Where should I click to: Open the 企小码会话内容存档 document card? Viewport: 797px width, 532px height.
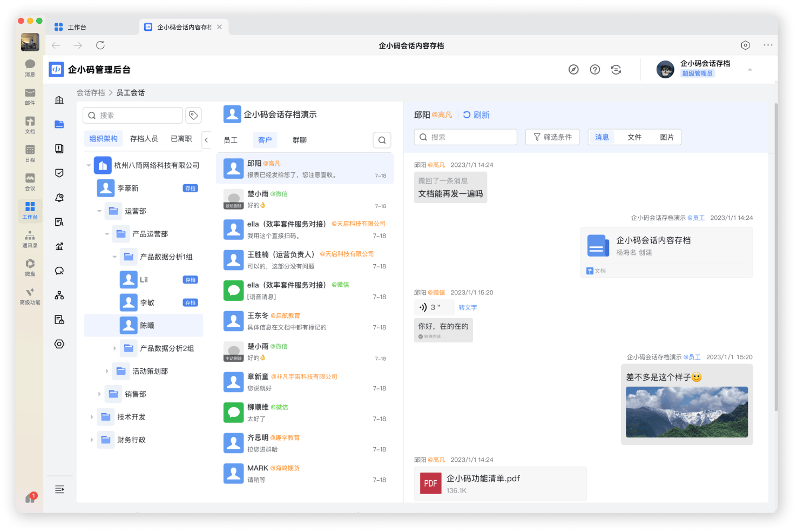(x=666, y=252)
